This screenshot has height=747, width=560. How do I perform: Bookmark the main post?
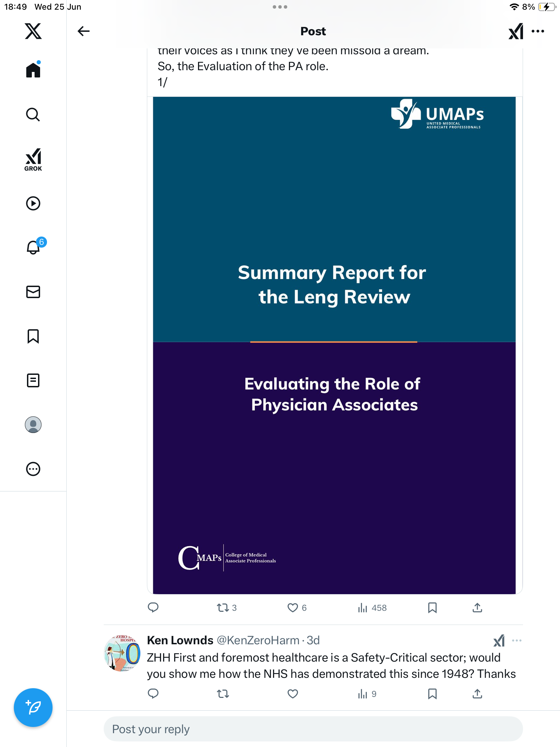pyautogui.click(x=432, y=608)
